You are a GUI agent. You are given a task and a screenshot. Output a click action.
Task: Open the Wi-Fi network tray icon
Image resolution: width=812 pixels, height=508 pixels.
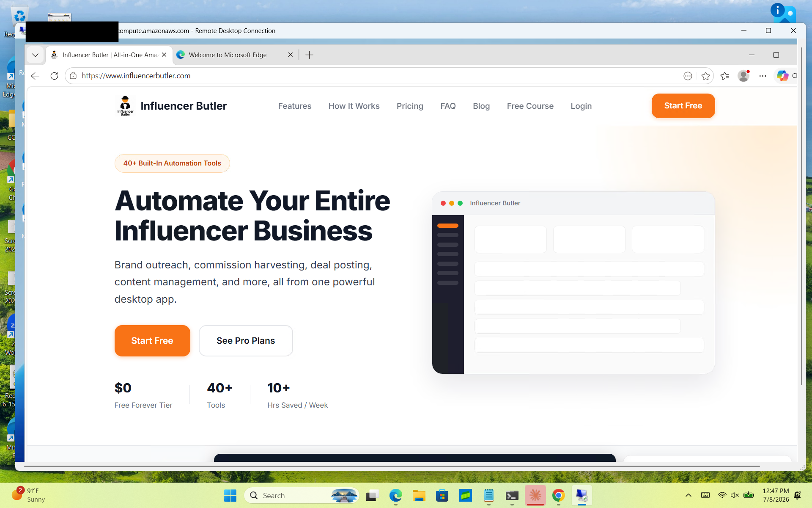(x=722, y=495)
